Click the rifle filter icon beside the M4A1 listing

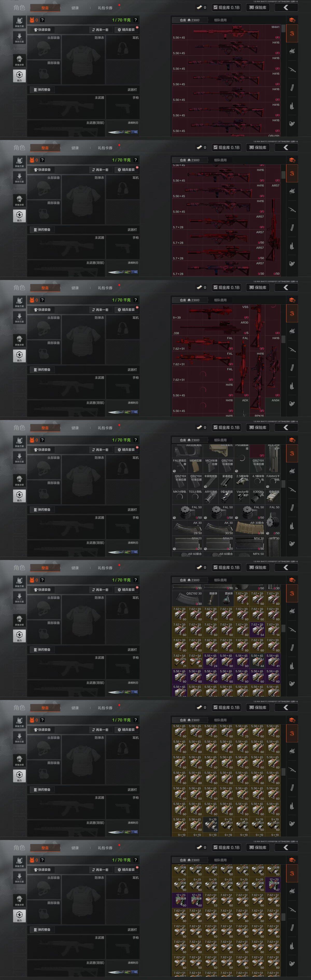coord(292,70)
